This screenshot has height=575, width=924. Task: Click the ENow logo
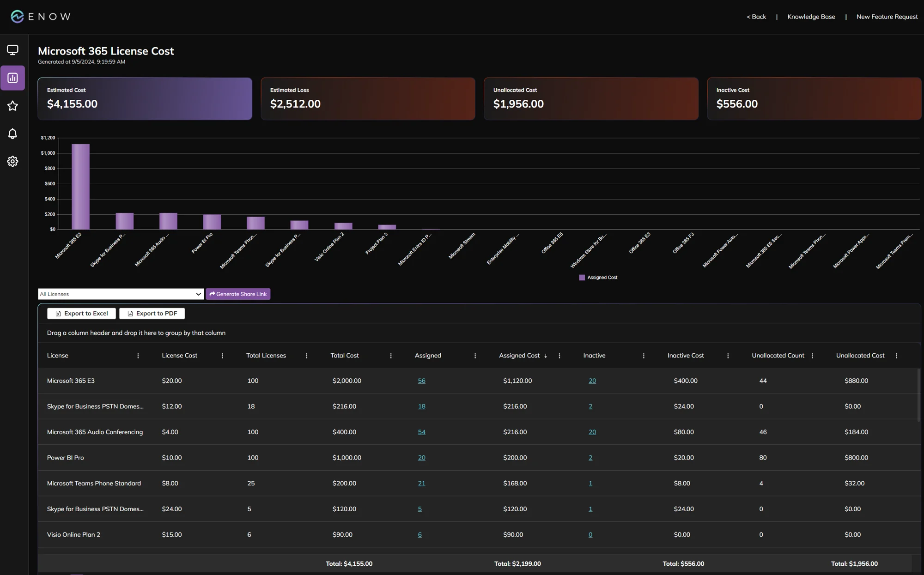click(41, 17)
